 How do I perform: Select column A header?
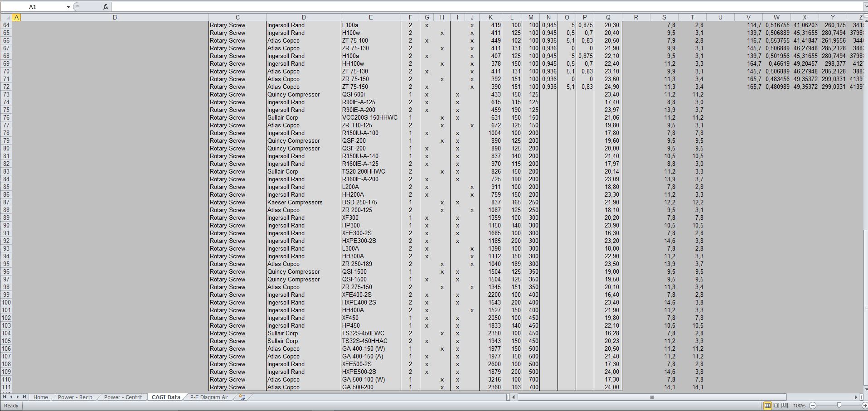point(16,17)
